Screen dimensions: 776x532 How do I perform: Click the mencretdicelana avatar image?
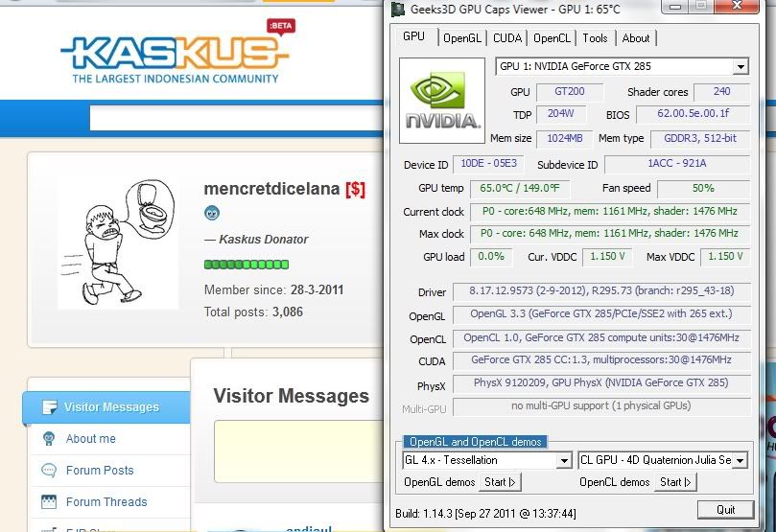click(x=118, y=243)
